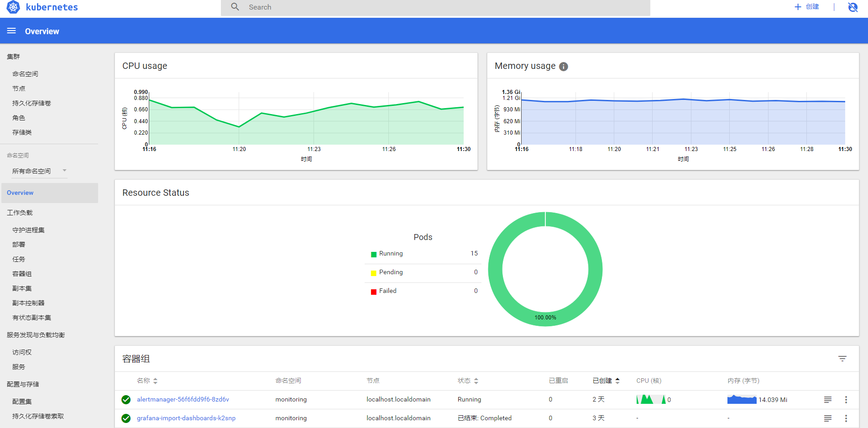Click 内存 (字节) column header
The height and width of the screenshot is (428, 868).
[743, 381]
